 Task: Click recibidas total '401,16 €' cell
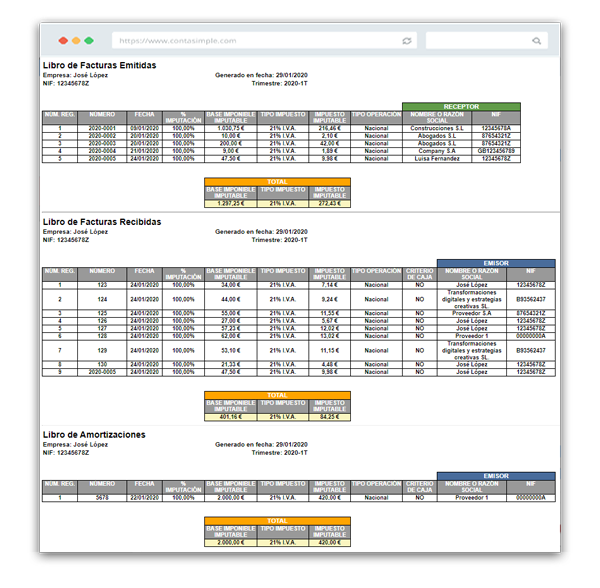231,417
